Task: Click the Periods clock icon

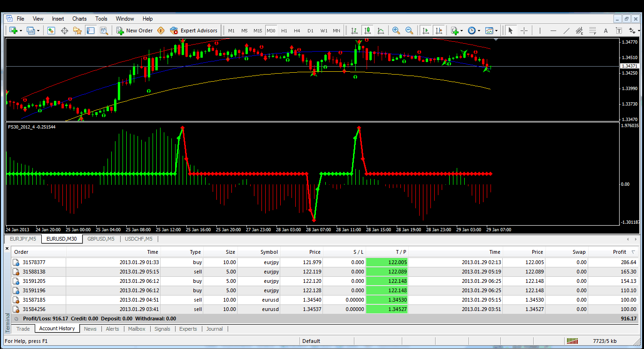Action: pyautogui.click(x=472, y=30)
